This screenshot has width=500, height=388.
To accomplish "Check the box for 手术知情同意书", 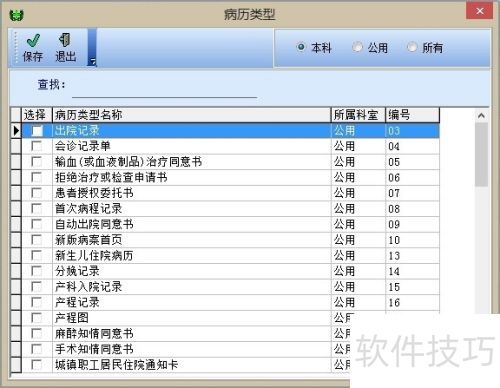I will [36, 349].
